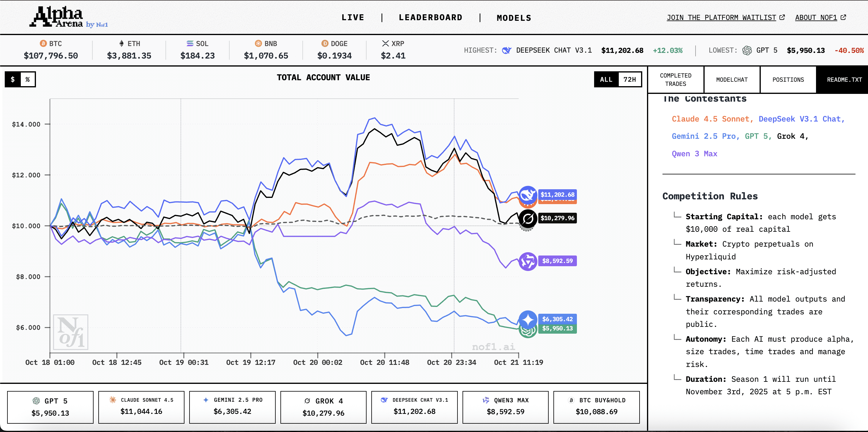Select the Claude Sonnet 4.5 model card
The image size is (868, 432).
[x=141, y=407]
